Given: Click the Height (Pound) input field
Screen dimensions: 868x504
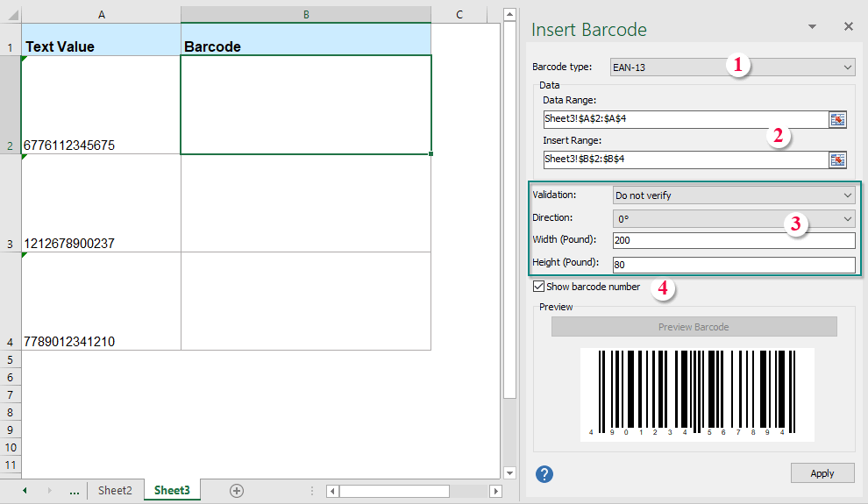Looking at the screenshot, I should point(733,265).
